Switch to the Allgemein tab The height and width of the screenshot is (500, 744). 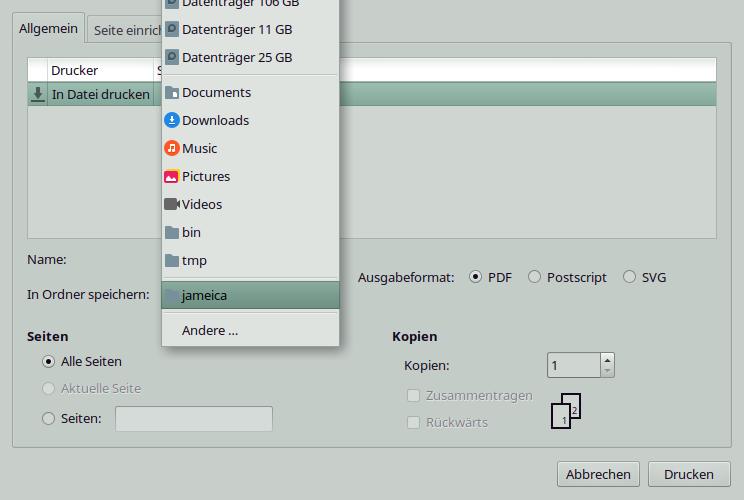[x=48, y=29]
